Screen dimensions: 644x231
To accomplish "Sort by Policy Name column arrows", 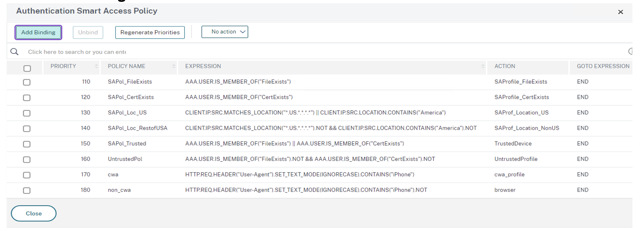I will click(174, 66).
